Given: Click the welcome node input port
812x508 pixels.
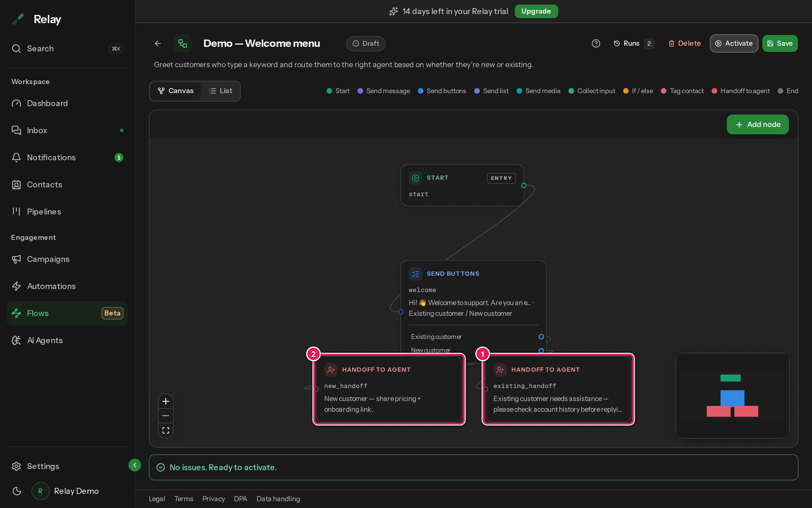Looking at the screenshot, I should pyautogui.click(x=401, y=312).
